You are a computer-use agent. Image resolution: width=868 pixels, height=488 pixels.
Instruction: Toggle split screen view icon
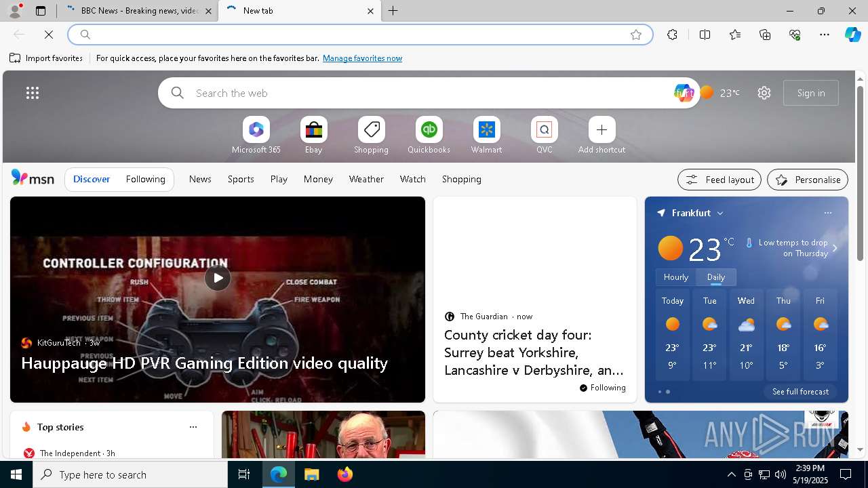pos(705,35)
